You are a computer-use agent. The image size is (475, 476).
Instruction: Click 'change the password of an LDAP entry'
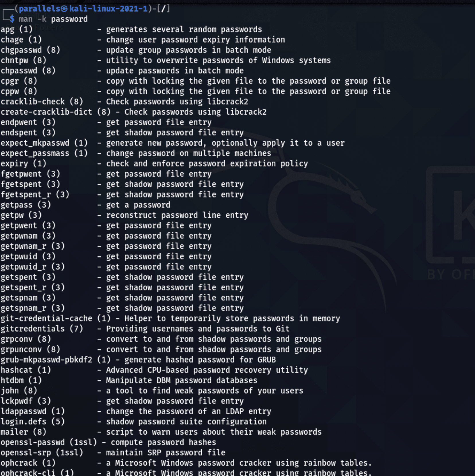(x=188, y=411)
